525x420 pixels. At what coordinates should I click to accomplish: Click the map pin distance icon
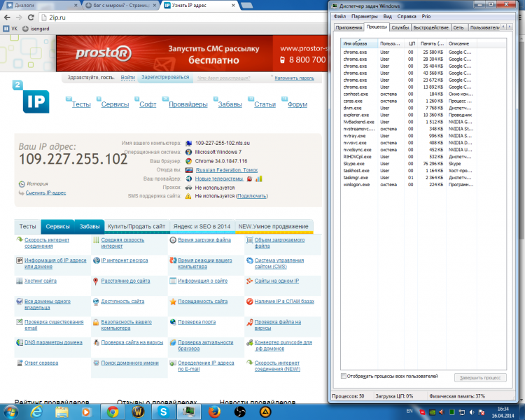(x=96, y=281)
